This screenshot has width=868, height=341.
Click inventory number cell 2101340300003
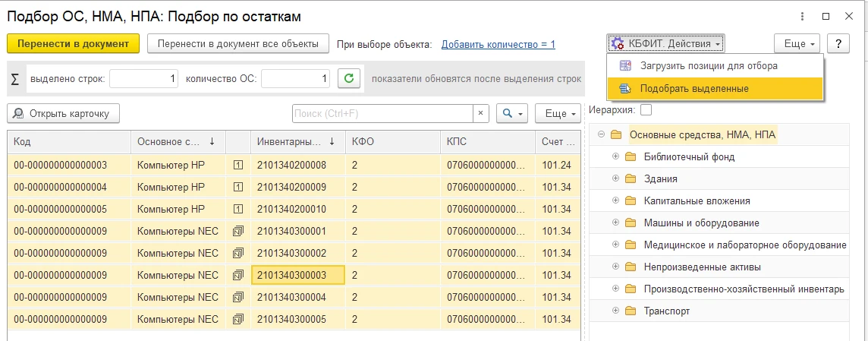(298, 275)
